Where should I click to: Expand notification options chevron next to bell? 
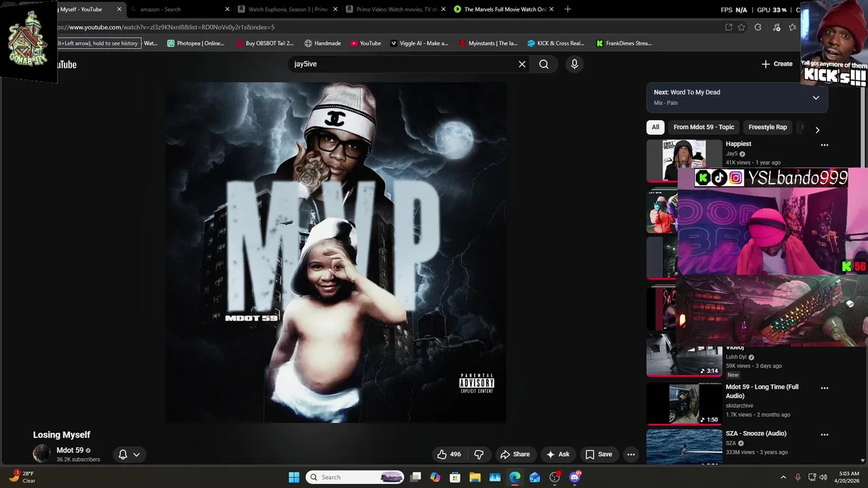(136, 454)
